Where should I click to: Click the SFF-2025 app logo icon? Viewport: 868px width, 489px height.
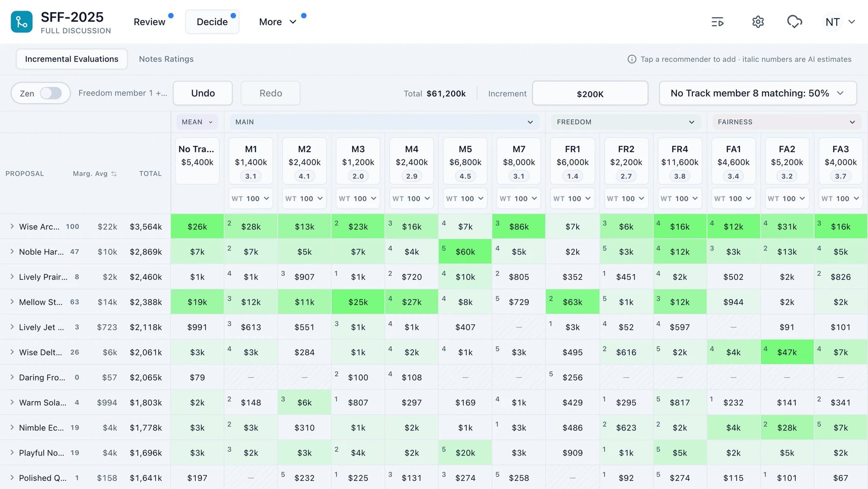point(22,22)
